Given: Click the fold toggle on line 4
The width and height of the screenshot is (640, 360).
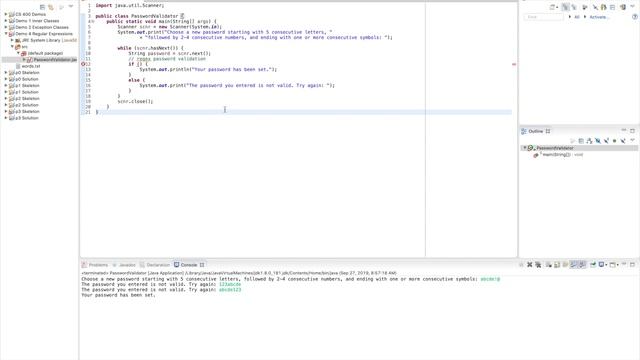Looking at the screenshot, I should click(x=93, y=21).
